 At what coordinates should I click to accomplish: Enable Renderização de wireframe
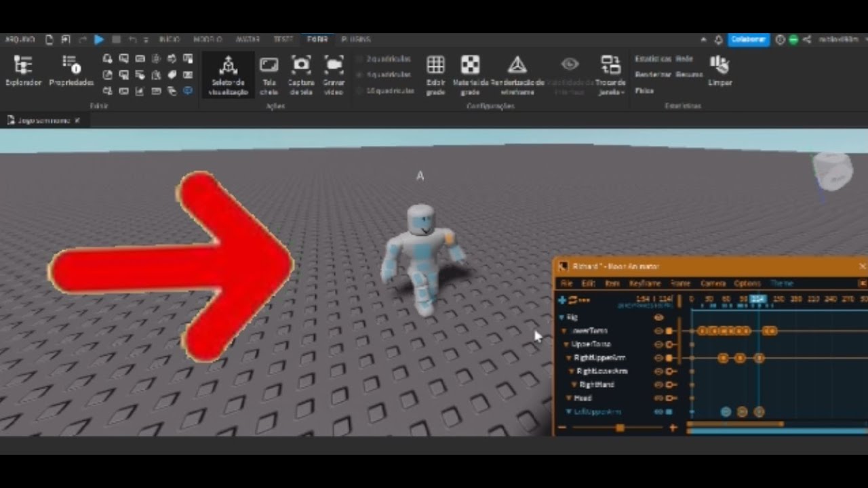pos(517,75)
